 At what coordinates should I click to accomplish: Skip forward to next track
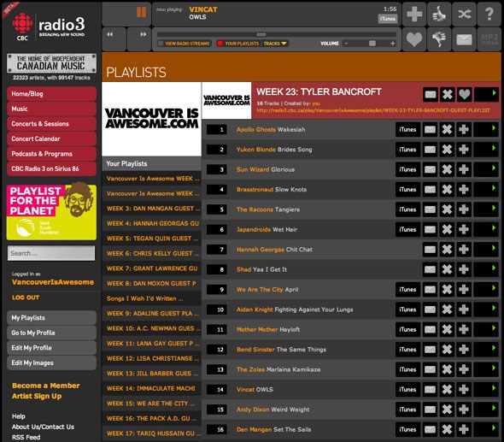tap(143, 34)
